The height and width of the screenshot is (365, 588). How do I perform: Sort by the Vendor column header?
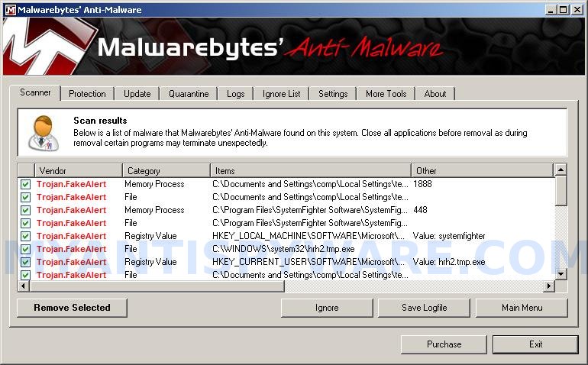pyautogui.click(x=79, y=171)
